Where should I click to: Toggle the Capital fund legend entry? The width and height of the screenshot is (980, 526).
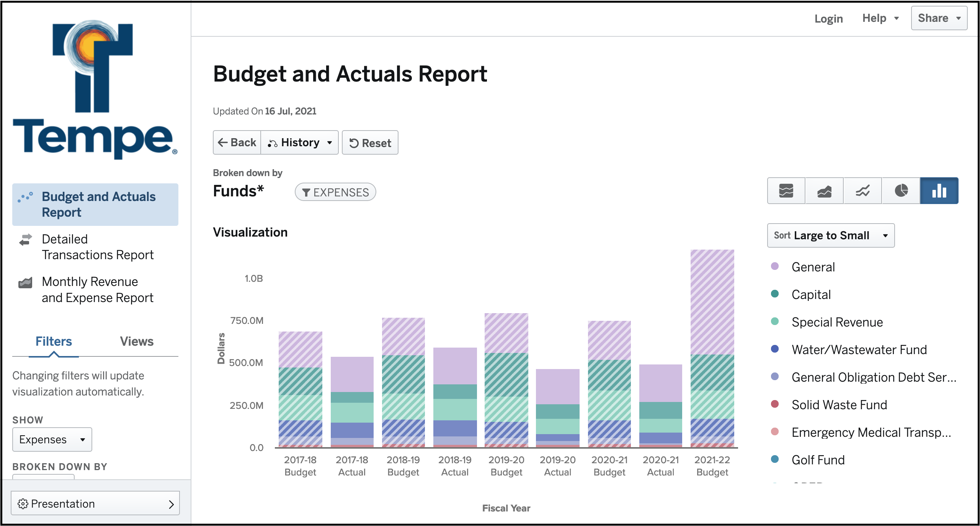click(x=811, y=294)
